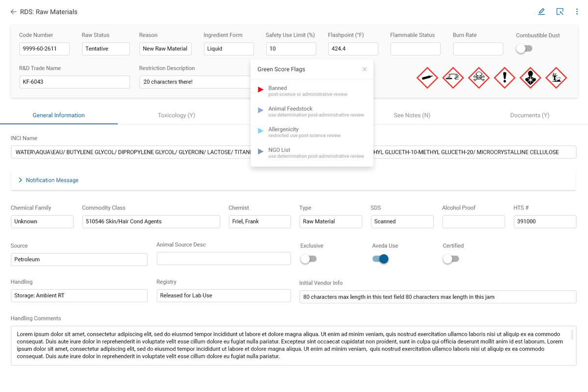Viewport: 588px width, 392px height.
Task: Open the See Notes (N) tab
Action: click(x=412, y=115)
